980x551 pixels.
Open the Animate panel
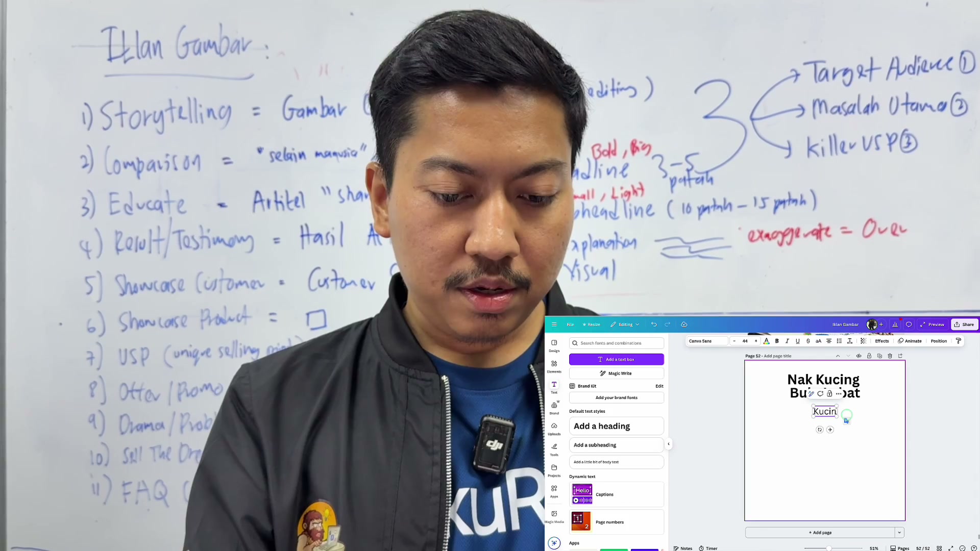(x=910, y=341)
